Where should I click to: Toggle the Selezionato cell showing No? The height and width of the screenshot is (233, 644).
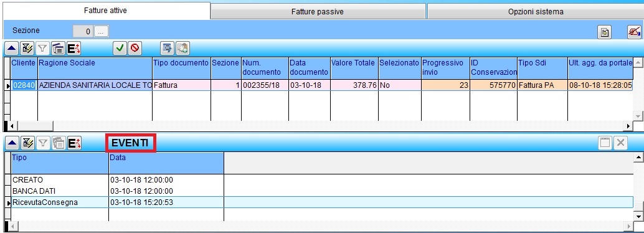coord(400,85)
